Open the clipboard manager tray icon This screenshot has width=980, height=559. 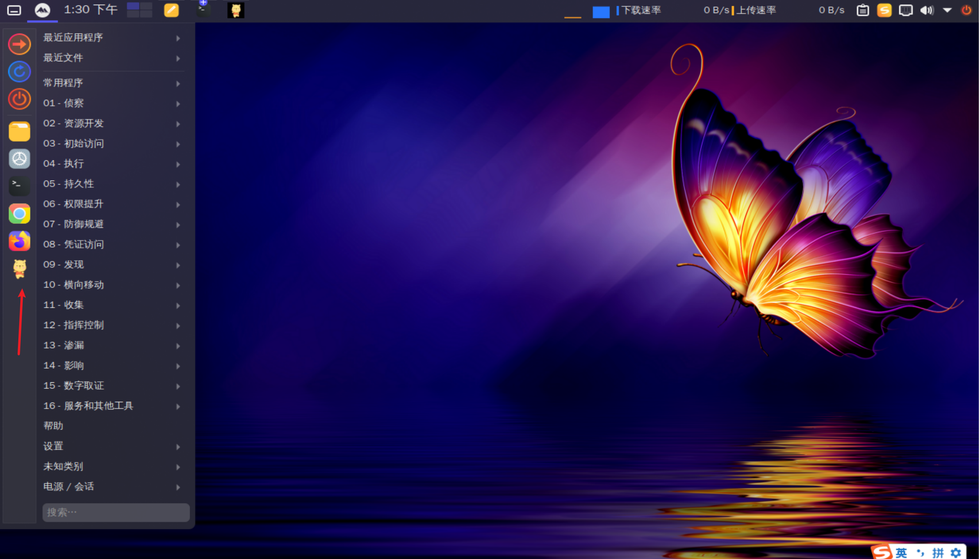point(862,10)
